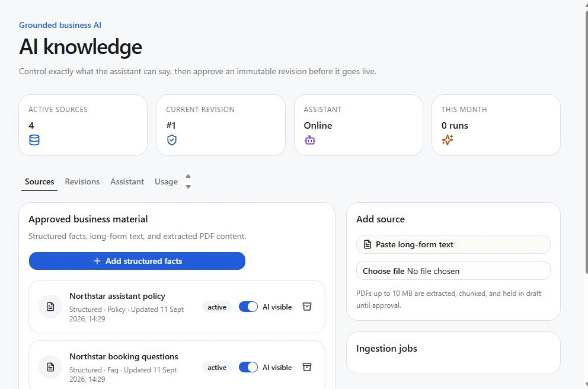The image size is (588, 389).
Task: Click the Grounded business AI link
Action: coord(60,25)
